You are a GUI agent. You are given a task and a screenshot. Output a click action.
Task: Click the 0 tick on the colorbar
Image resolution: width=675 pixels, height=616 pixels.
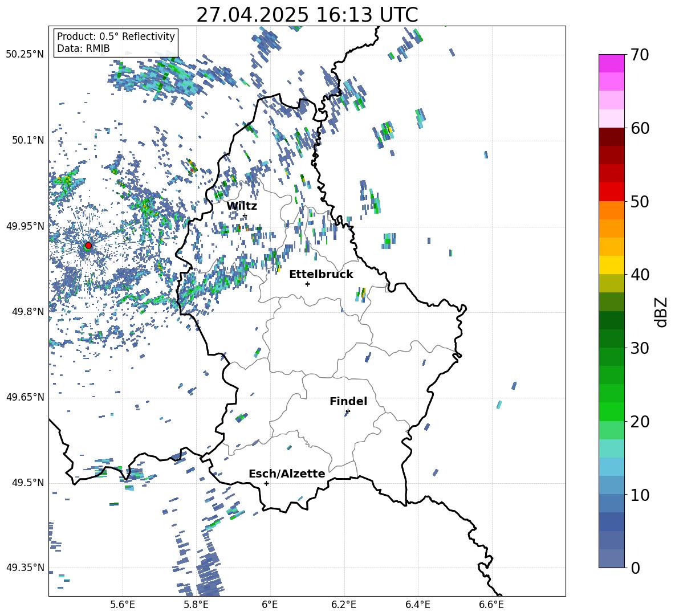pyautogui.click(x=636, y=568)
